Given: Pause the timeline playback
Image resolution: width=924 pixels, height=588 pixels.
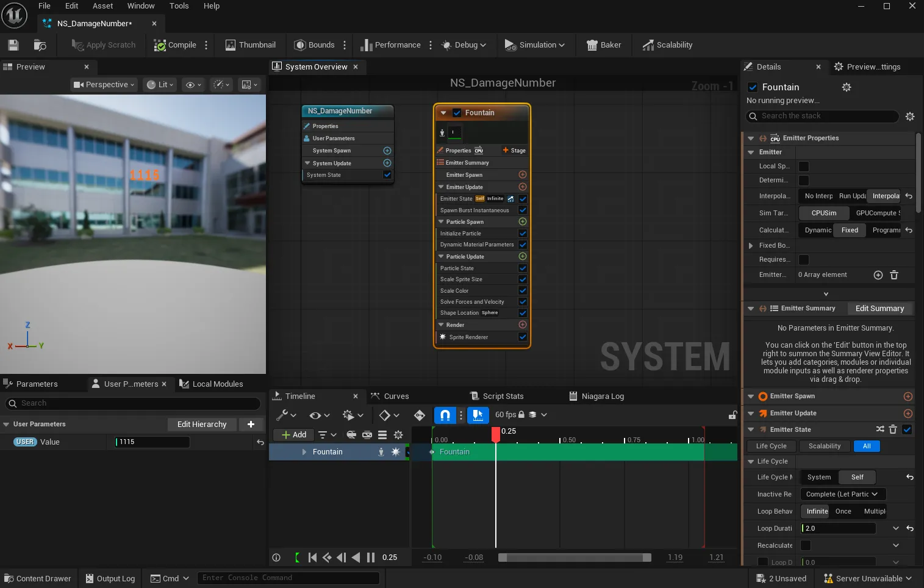Looking at the screenshot, I should [371, 558].
